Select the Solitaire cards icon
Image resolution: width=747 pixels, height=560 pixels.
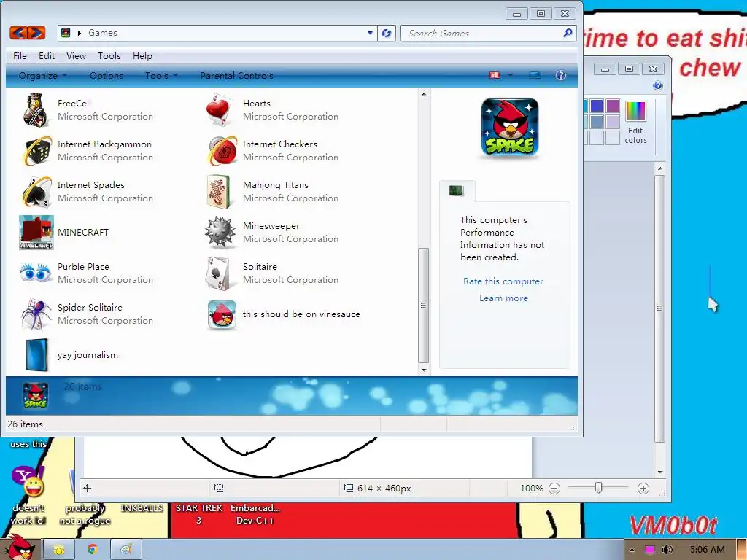pos(219,273)
